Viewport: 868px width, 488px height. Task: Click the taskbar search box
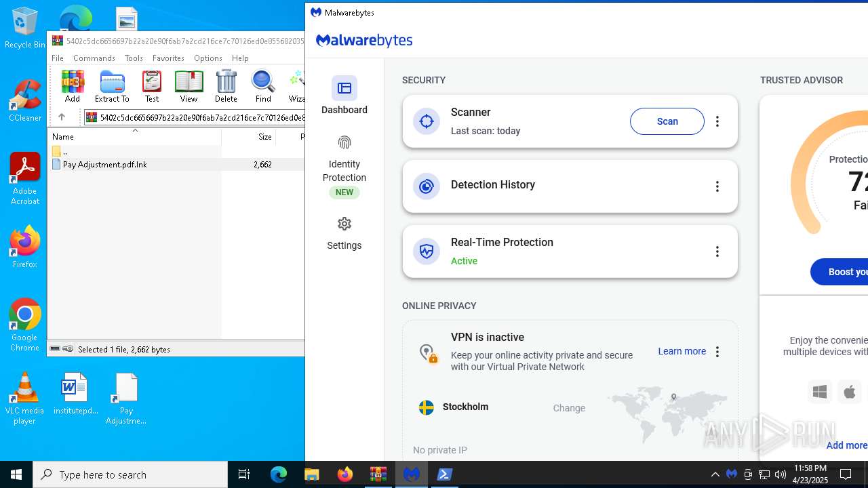(x=130, y=474)
